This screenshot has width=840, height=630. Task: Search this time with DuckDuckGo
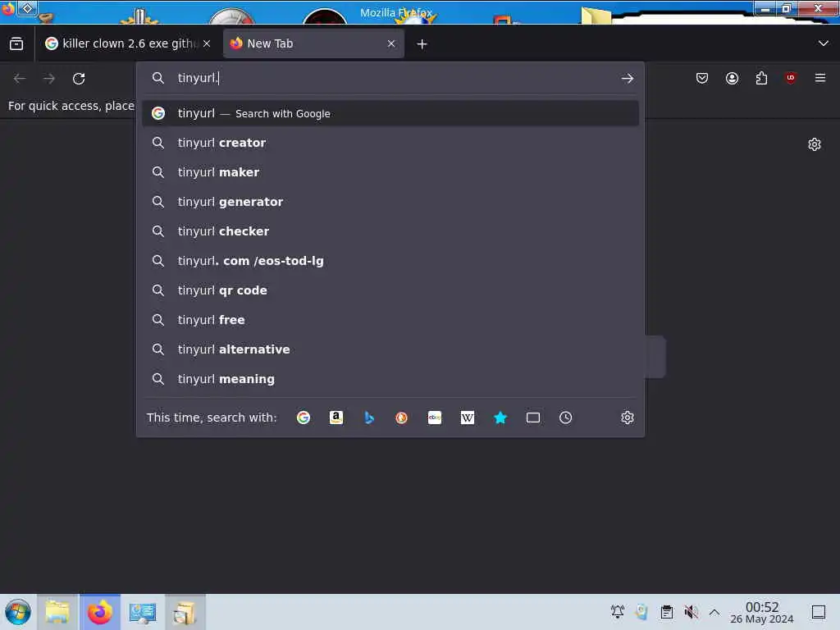[401, 418]
